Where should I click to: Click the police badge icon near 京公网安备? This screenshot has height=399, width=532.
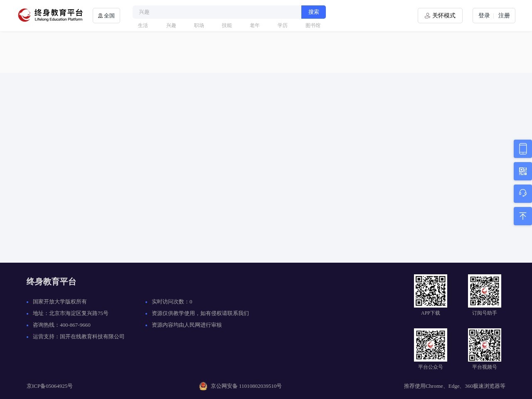[x=203, y=386]
